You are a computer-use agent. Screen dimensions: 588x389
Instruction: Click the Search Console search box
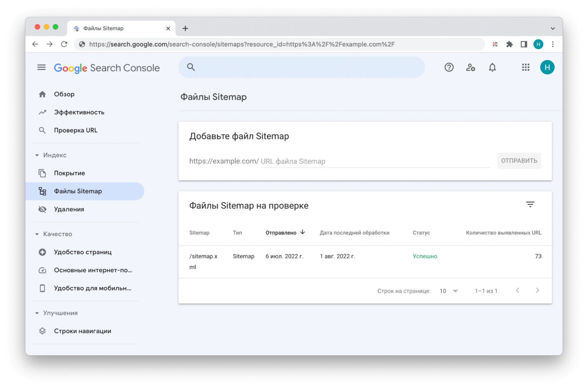[301, 67]
